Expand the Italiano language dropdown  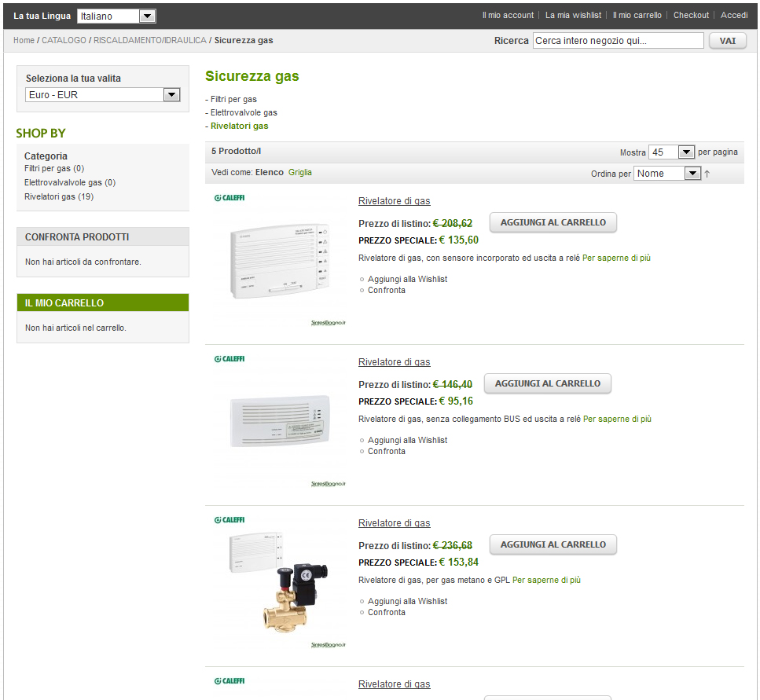click(x=116, y=16)
